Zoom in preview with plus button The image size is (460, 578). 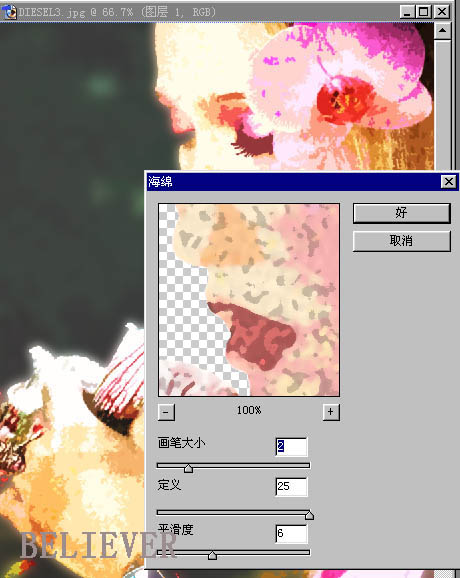[x=331, y=412]
